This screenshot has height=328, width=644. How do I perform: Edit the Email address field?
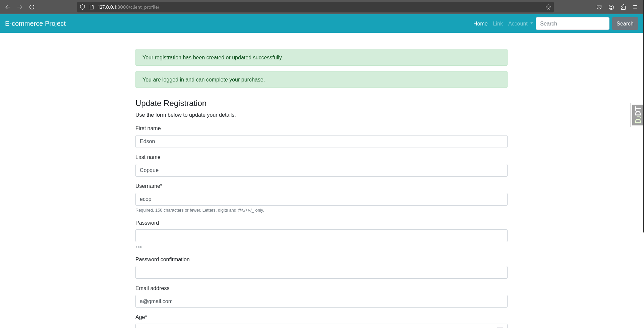[321, 301]
